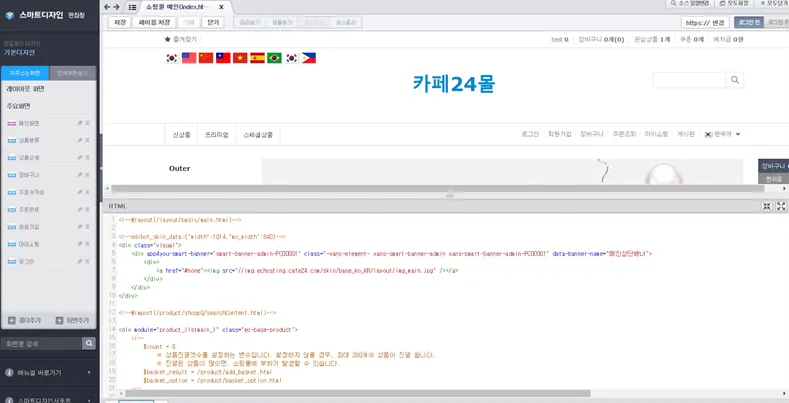Select the Taiwan flag icon
Screen dimensions: 789x403
[223, 58]
